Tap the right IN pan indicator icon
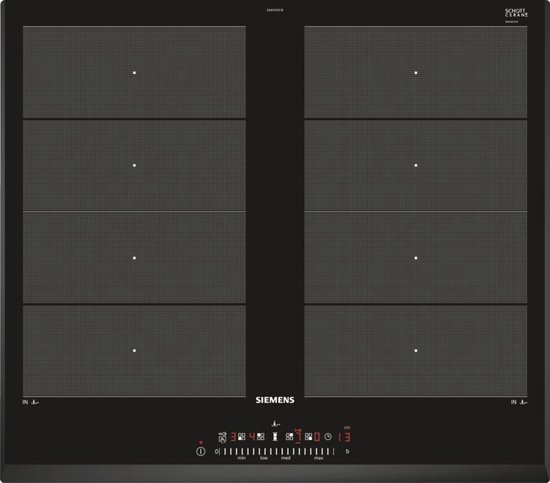 tap(519, 402)
